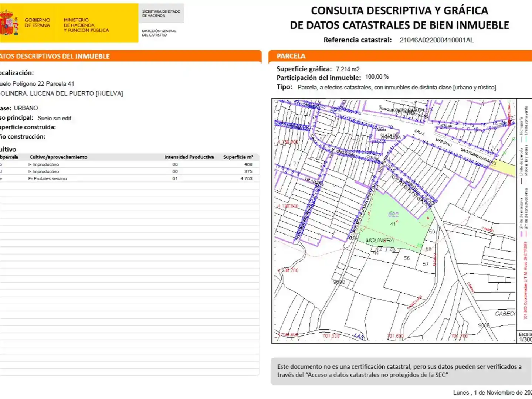532x399 pixels.
Task: Select the "URBANO" class value
Action: coord(26,108)
